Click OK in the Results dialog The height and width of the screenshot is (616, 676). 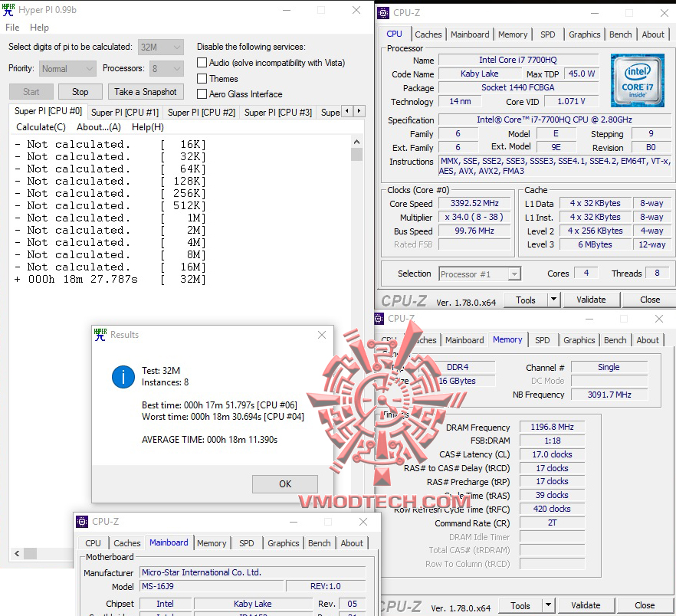coord(285,484)
